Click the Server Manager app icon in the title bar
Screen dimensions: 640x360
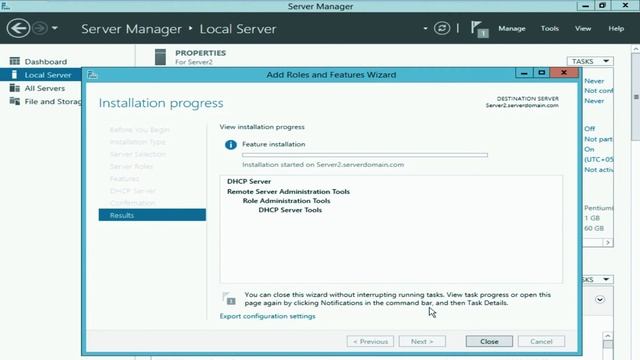[x=6, y=6]
